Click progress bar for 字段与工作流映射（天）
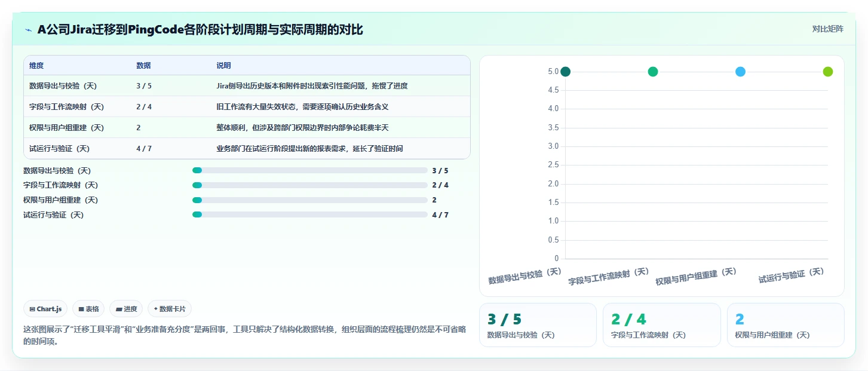 (310, 185)
